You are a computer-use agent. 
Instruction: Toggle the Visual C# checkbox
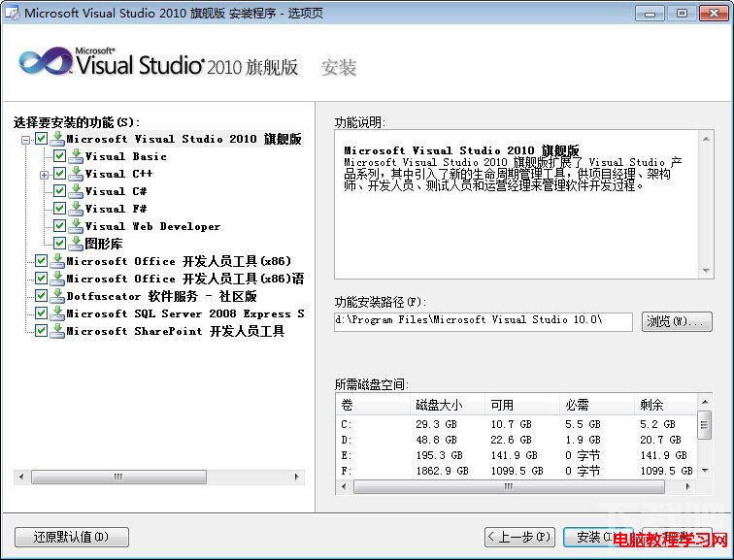[x=59, y=191]
